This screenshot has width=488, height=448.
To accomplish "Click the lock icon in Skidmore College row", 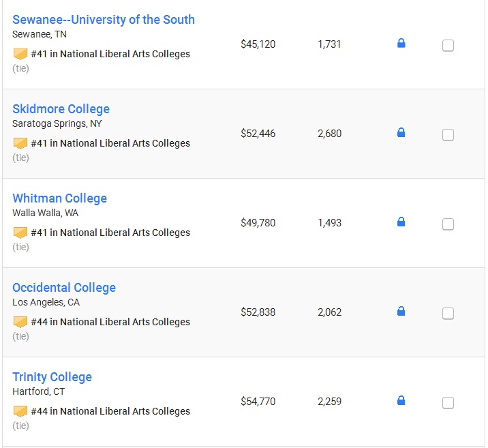I will (401, 132).
